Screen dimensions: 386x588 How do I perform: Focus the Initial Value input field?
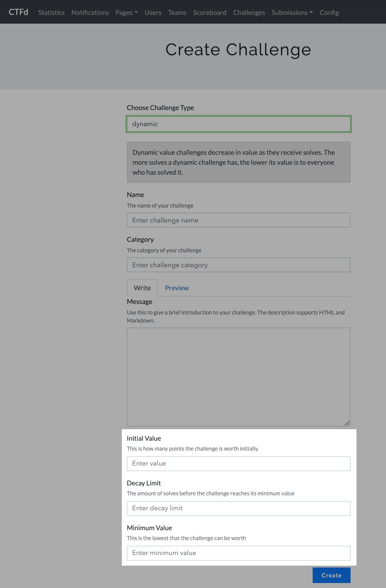pos(238,464)
